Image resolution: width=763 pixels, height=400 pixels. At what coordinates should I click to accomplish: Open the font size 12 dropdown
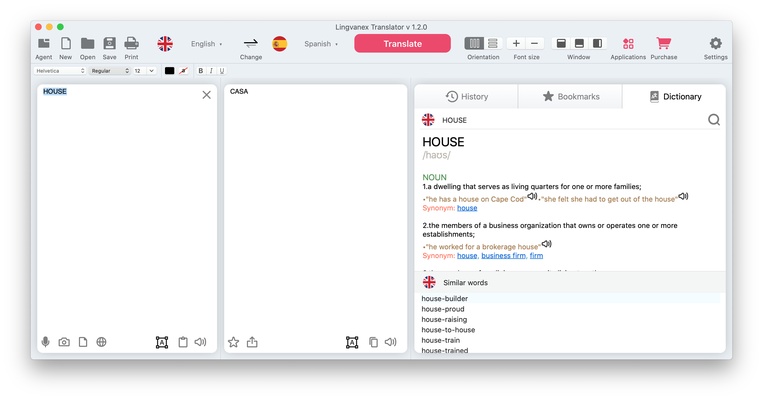pyautogui.click(x=144, y=71)
